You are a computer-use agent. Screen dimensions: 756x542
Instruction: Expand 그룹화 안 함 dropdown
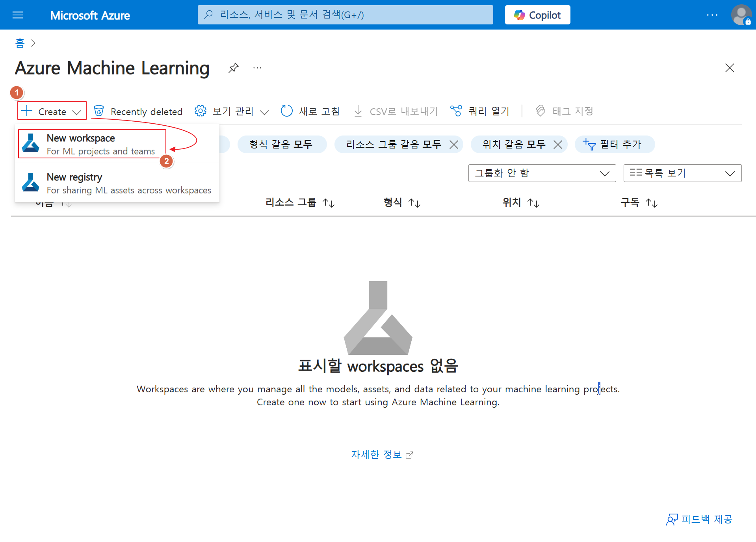click(542, 173)
